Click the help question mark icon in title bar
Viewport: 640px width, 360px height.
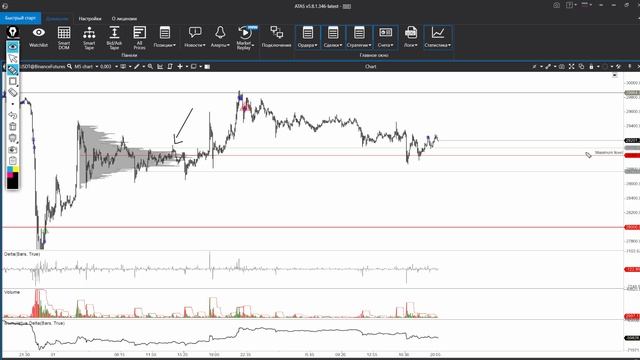click(x=569, y=5)
